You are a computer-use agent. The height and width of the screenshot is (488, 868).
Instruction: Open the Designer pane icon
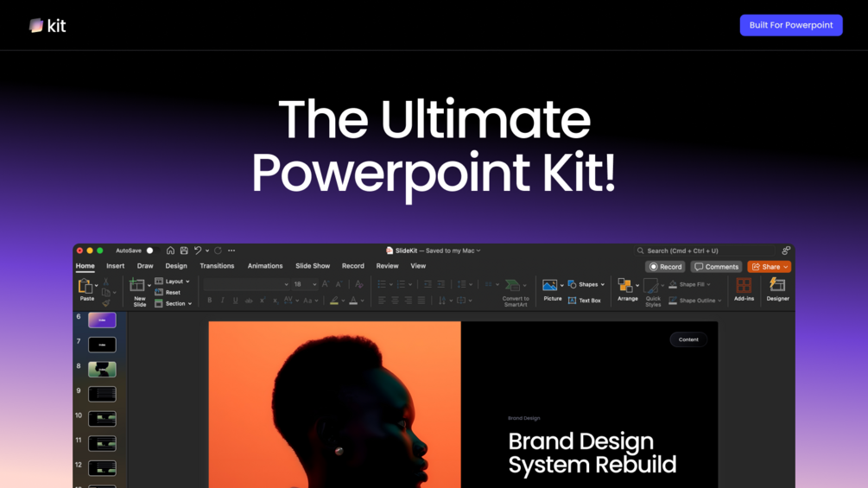778,285
